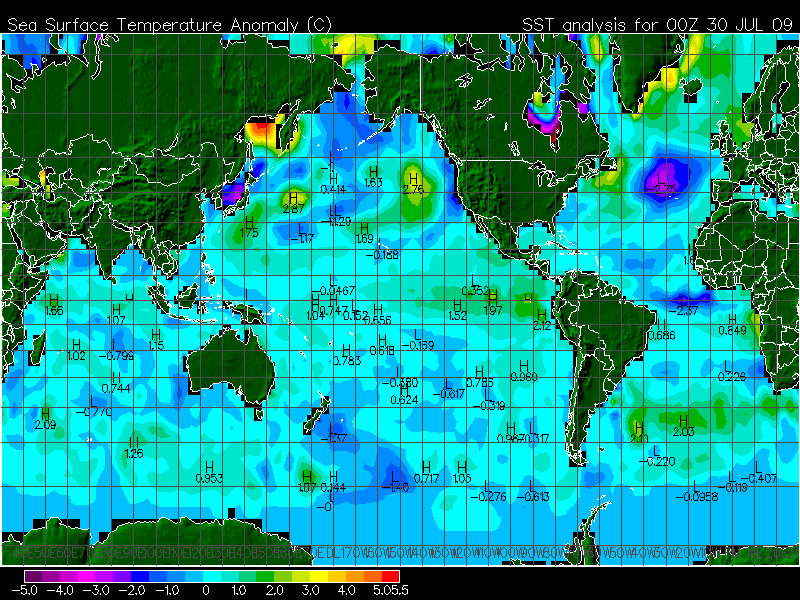
Task: Click the H marker labeled 1.26
Action: pyautogui.click(x=133, y=441)
